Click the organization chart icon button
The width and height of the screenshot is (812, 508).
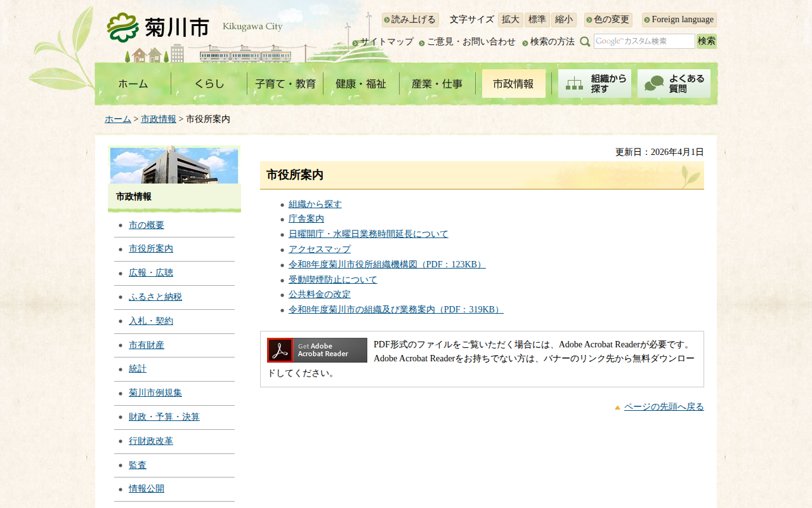(x=594, y=84)
